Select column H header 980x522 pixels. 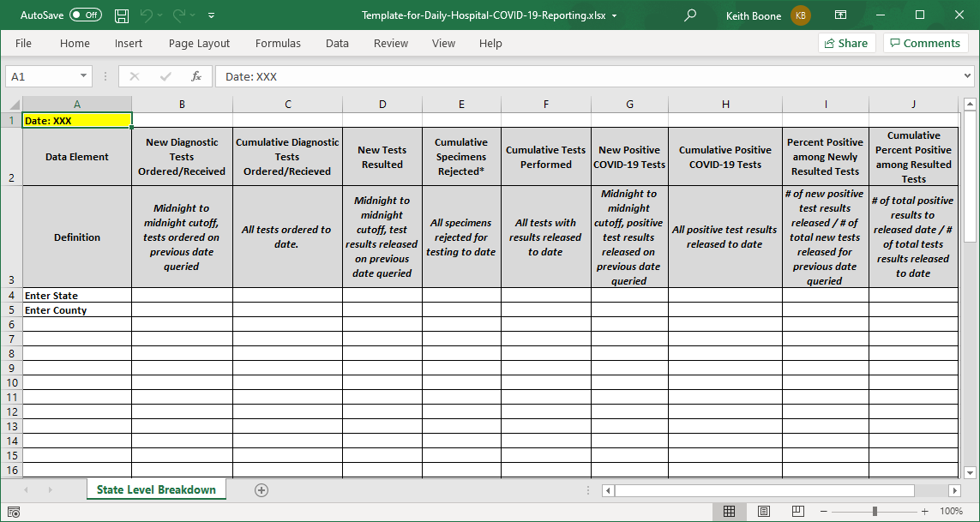tap(725, 105)
